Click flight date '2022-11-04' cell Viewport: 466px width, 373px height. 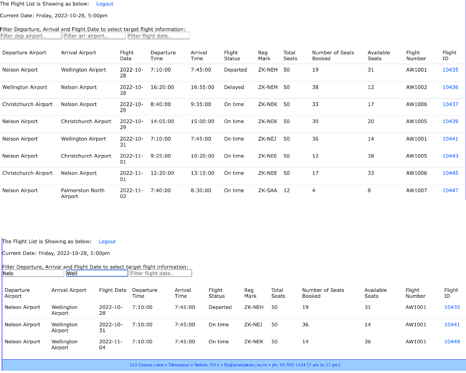111,344
